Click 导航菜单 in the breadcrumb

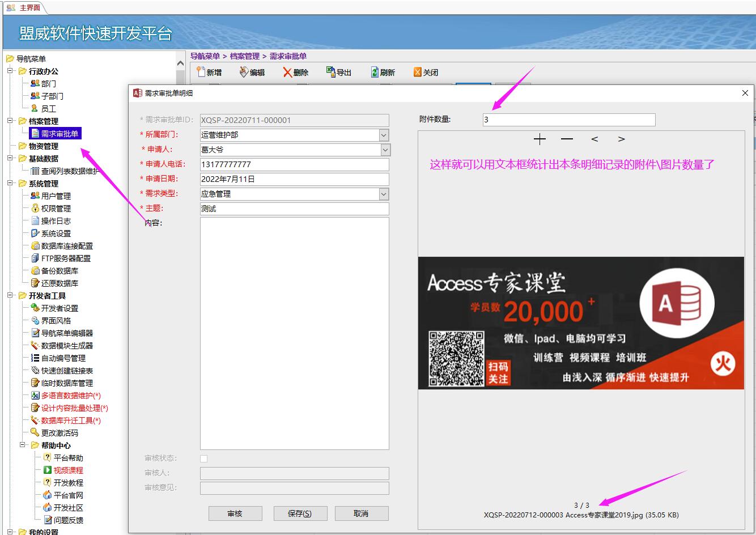pyautogui.click(x=205, y=56)
